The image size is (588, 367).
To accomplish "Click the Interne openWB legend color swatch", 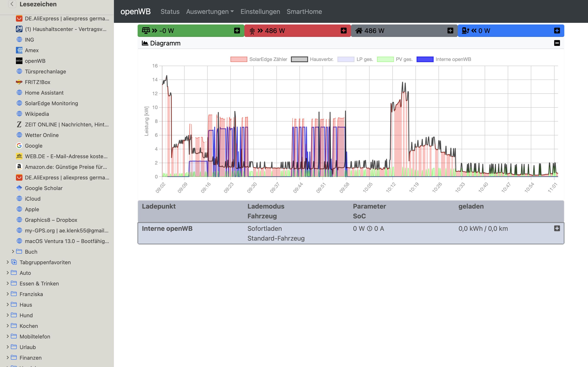I will (x=425, y=60).
